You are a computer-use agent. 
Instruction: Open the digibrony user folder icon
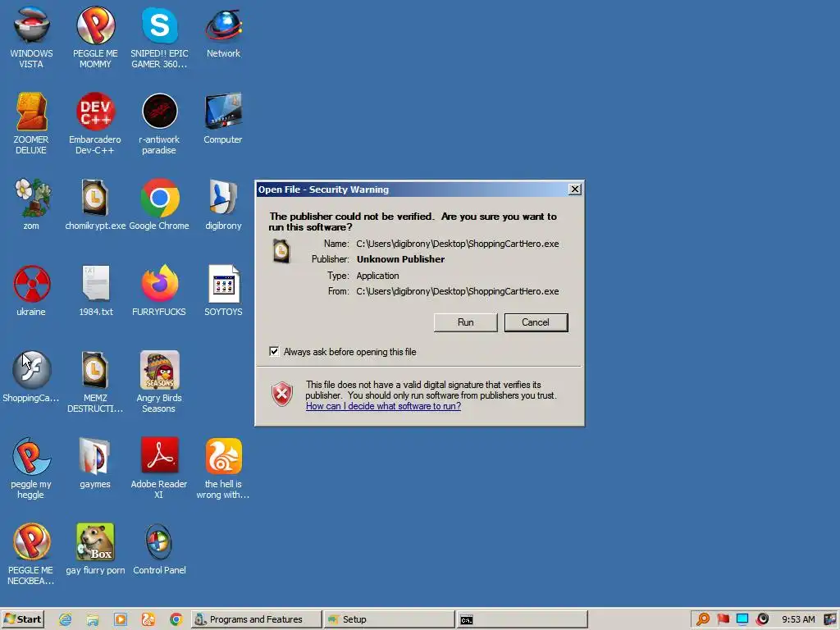pos(223,204)
